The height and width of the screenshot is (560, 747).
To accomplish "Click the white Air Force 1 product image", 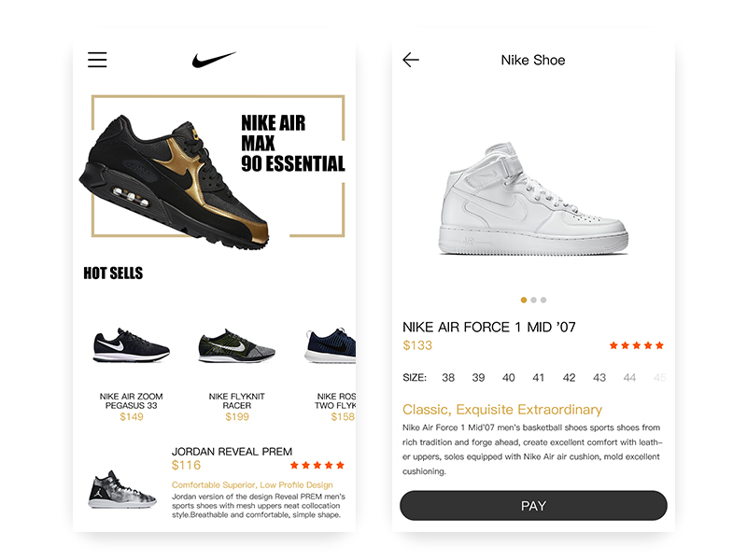I will [x=533, y=198].
